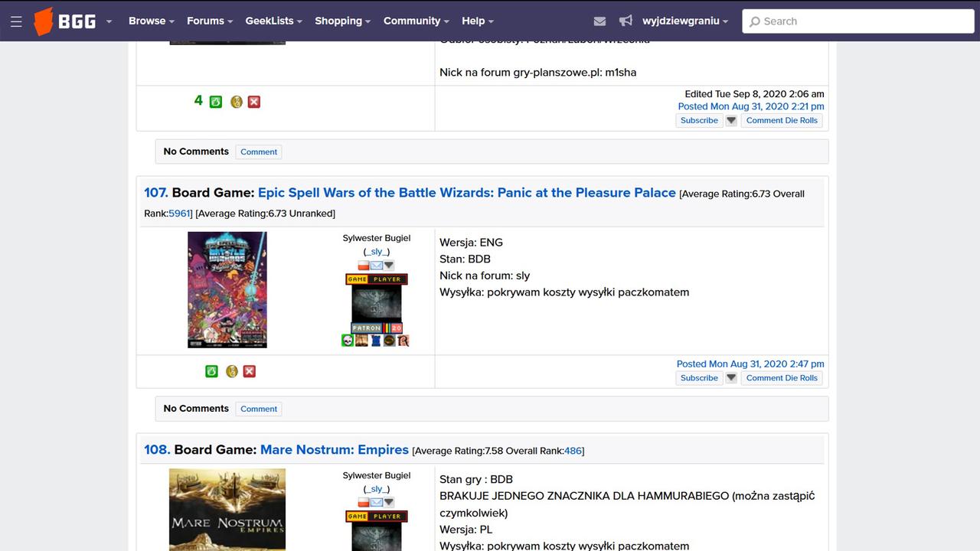Subscribe to the item posted at 2:21 pm
980x551 pixels.
(699, 120)
